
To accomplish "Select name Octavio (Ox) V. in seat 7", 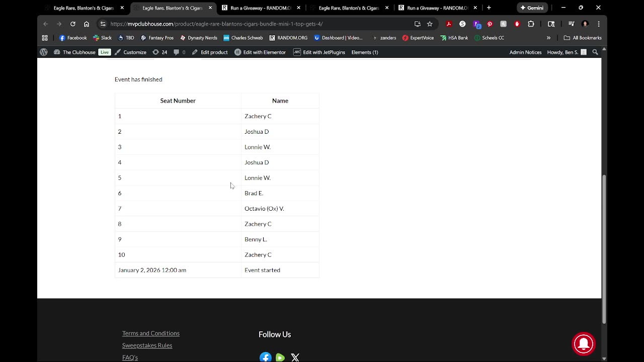I will (x=264, y=209).
